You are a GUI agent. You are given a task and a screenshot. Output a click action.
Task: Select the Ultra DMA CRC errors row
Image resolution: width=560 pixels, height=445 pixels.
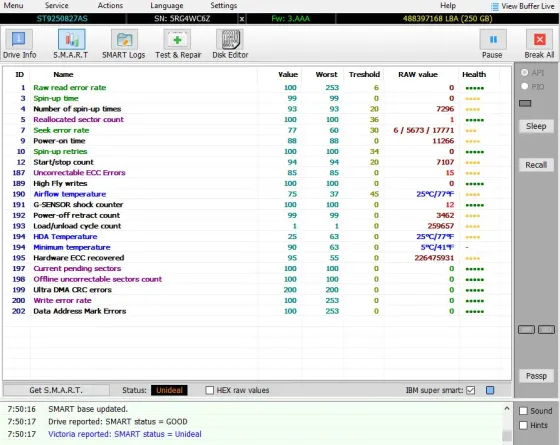257,290
